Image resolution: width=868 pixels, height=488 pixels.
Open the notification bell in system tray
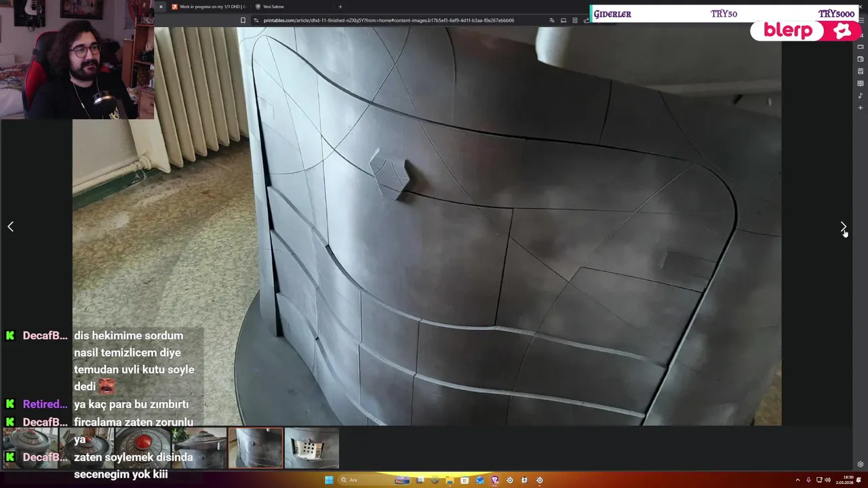point(859,480)
